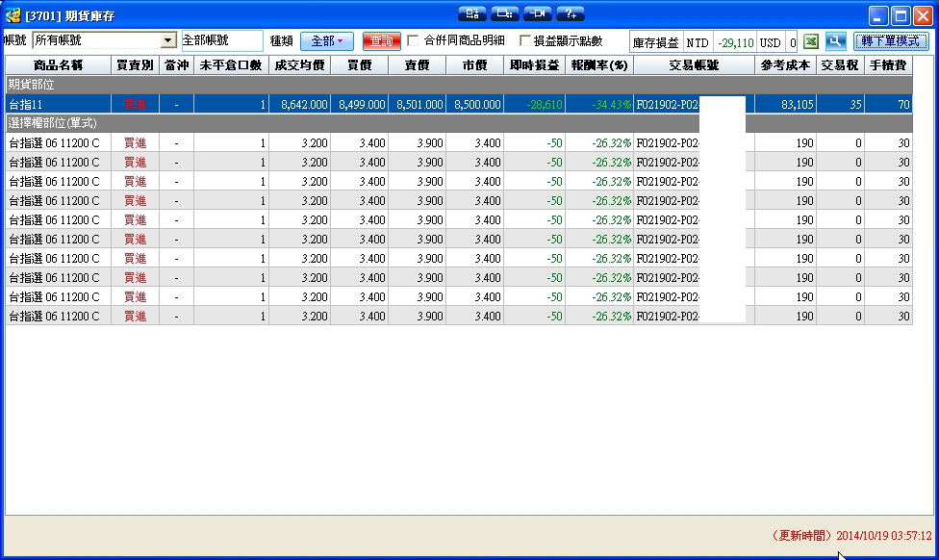The height and width of the screenshot is (560, 939).
Task: Click the -29,110 NTD inventory loss value
Action: click(735, 42)
